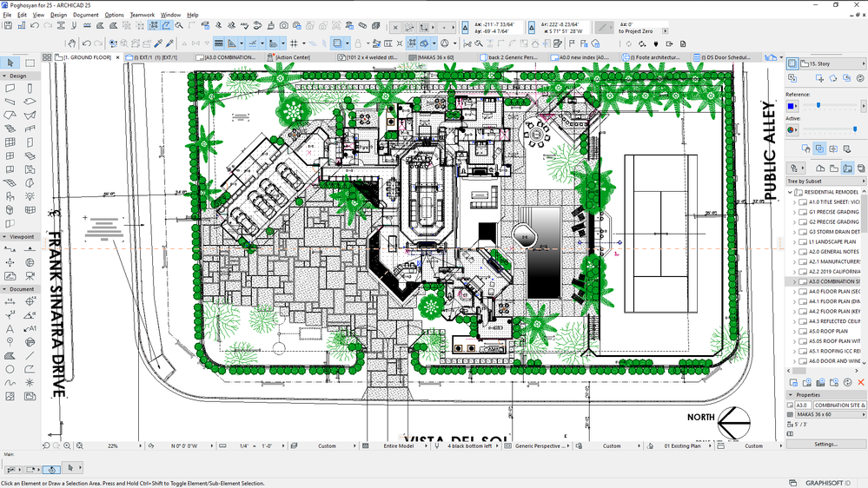The width and height of the screenshot is (868, 488).
Task: Toggle the relative coordinates delta button
Action: [465, 28]
